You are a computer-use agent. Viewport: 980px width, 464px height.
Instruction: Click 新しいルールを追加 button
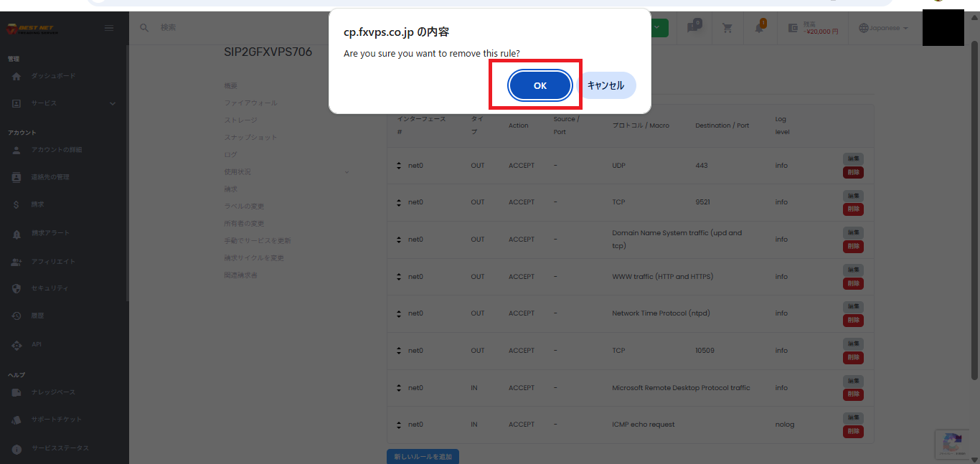tap(423, 456)
